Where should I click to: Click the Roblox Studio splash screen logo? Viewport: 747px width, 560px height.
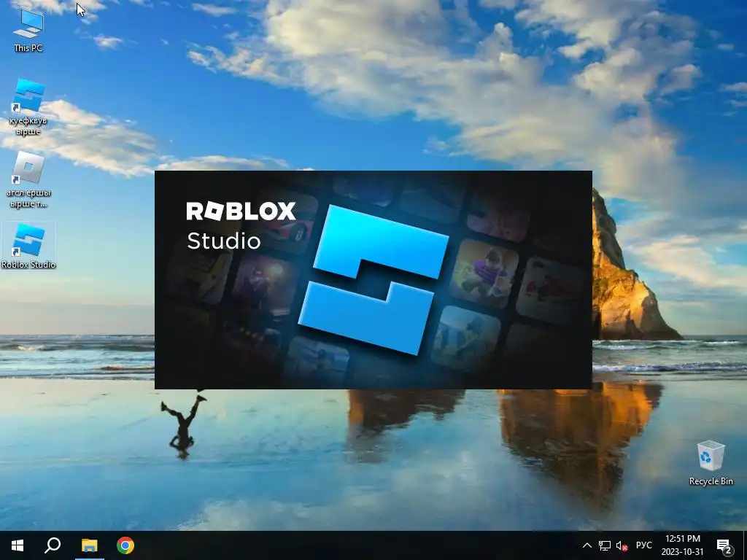[373, 279]
